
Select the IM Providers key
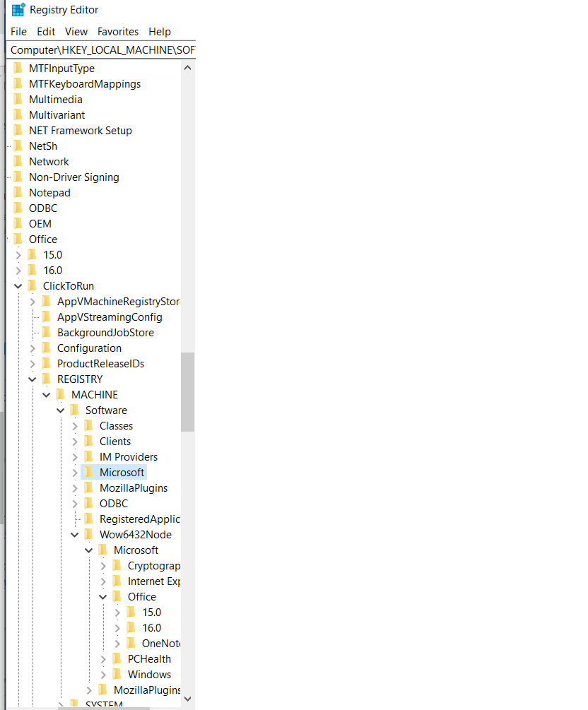[129, 457]
